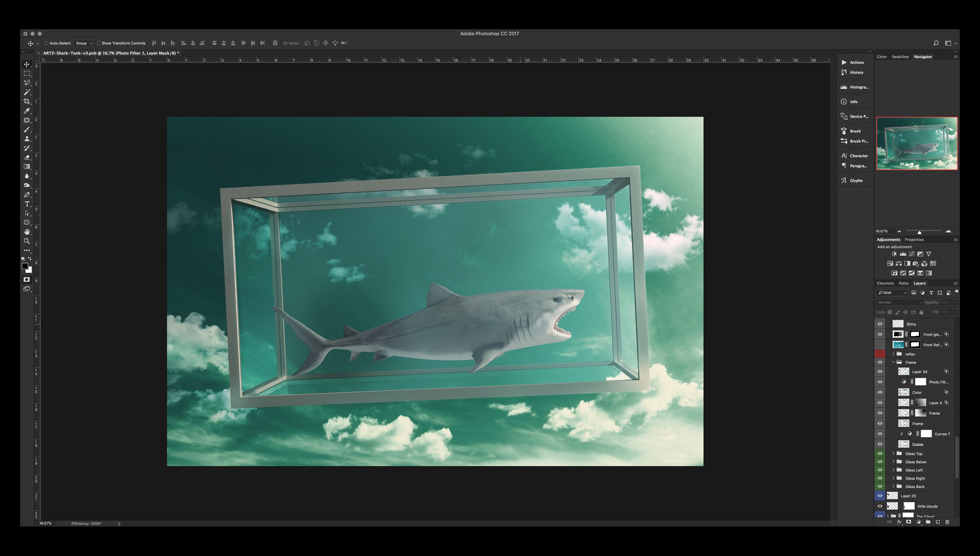The image size is (980, 556).
Task: Click the Navigator preview thumbnail
Action: (x=917, y=144)
